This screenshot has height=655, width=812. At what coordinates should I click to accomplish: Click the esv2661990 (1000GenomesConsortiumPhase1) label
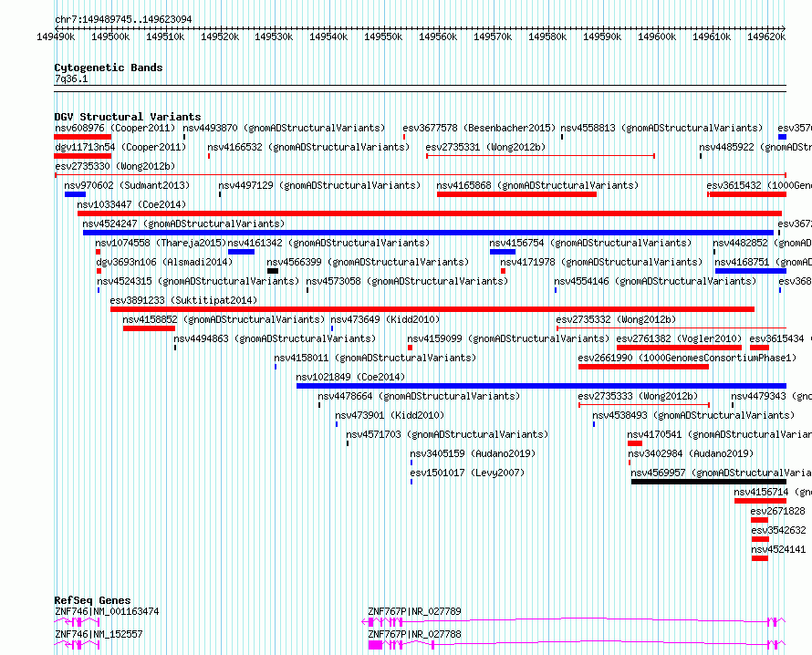[687, 358]
